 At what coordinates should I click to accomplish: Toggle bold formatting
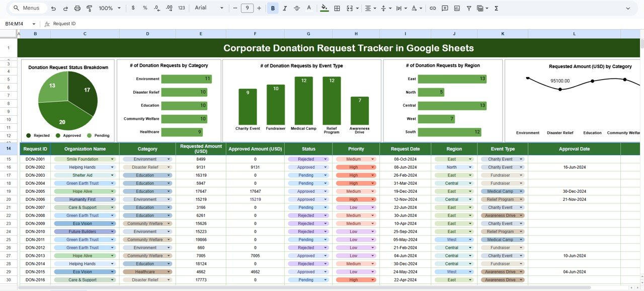[273, 8]
